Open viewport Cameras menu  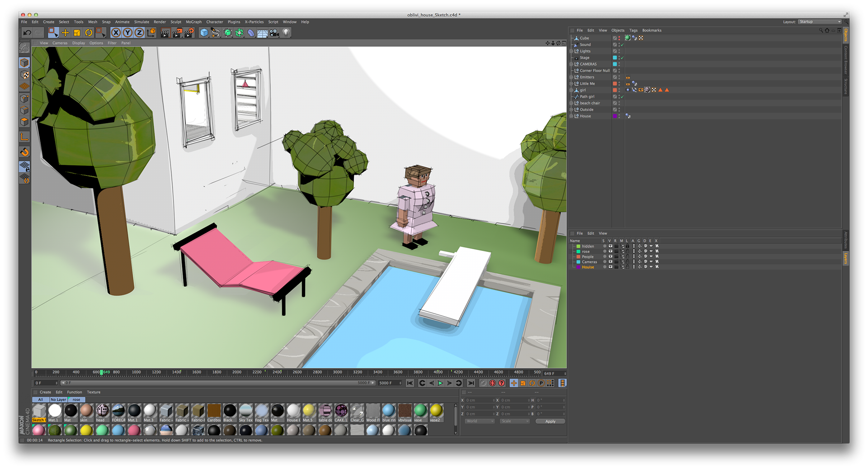point(60,43)
